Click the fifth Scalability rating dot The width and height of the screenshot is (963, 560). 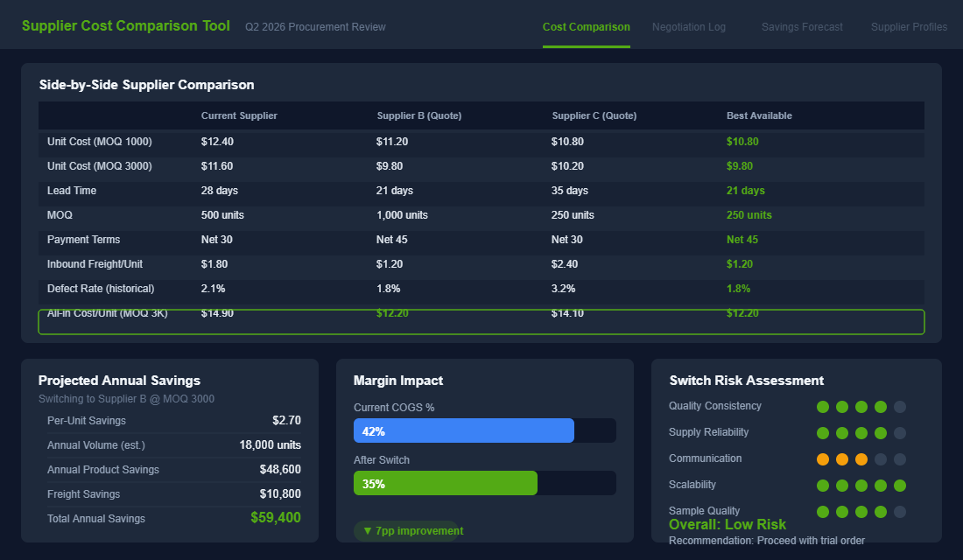(900, 485)
